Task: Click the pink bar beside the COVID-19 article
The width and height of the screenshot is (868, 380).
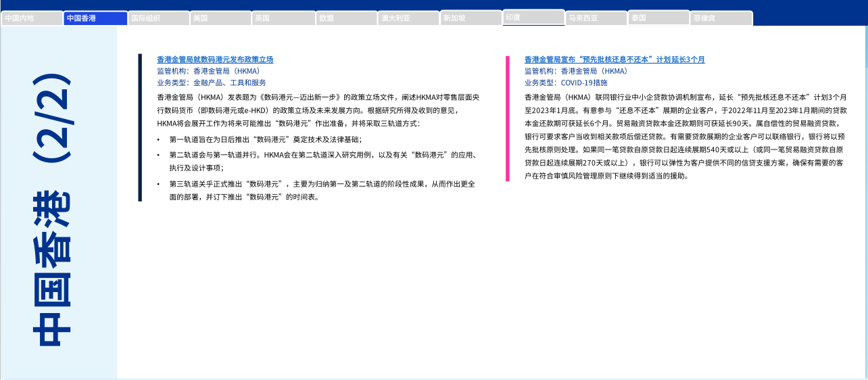Action: coord(508,118)
